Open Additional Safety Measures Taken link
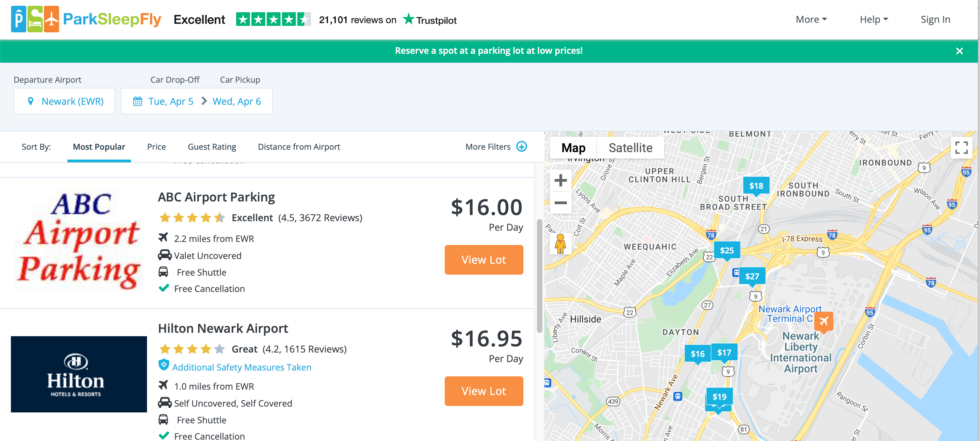The image size is (980, 441). click(x=242, y=367)
